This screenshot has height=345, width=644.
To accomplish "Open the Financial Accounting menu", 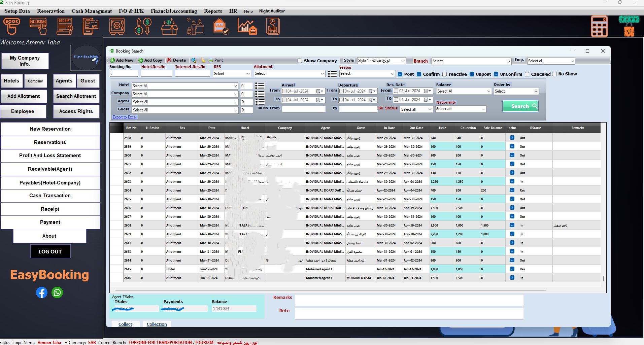I will point(174,11).
